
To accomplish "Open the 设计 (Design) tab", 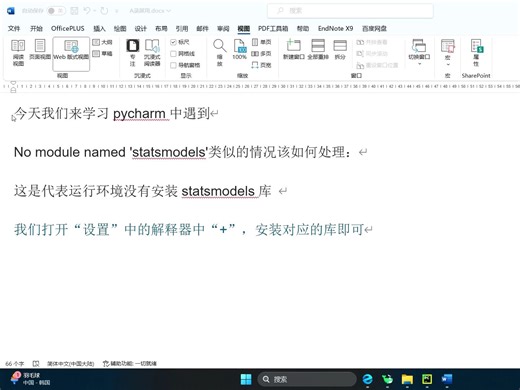I will click(140, 28).
